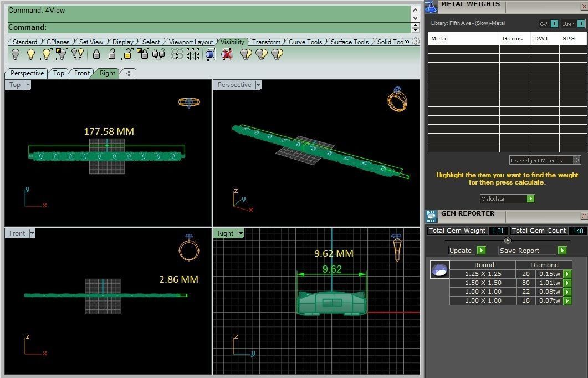Click the ring icon in Front viewport
The image size is (588, 378).
189,248
